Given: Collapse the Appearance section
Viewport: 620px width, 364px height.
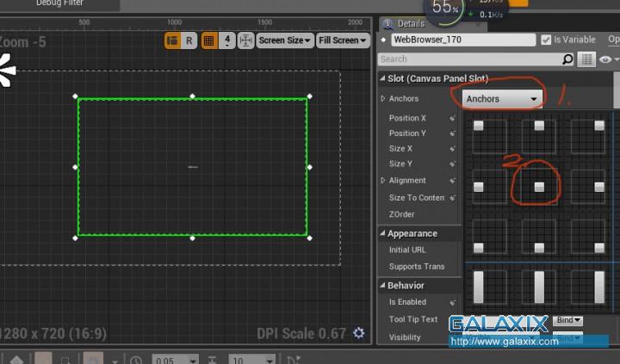Looking at the screenshot, I should [x=382, y=234].
